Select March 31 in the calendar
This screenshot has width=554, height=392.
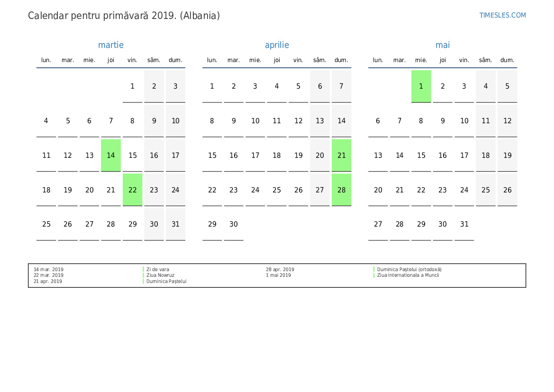click(x=175, y=224)
